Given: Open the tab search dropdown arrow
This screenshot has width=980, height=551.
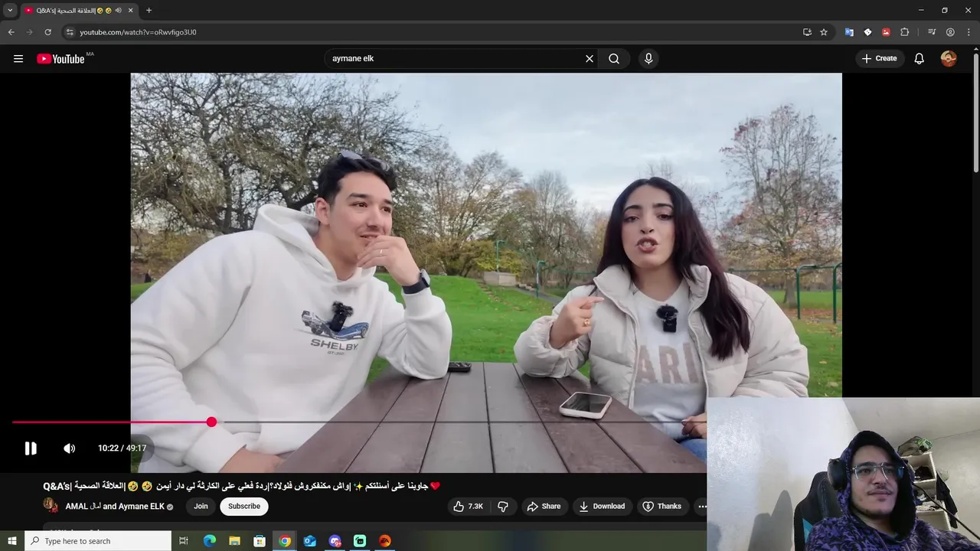Looking at the screenshot, I should click(x=10, y=10).
